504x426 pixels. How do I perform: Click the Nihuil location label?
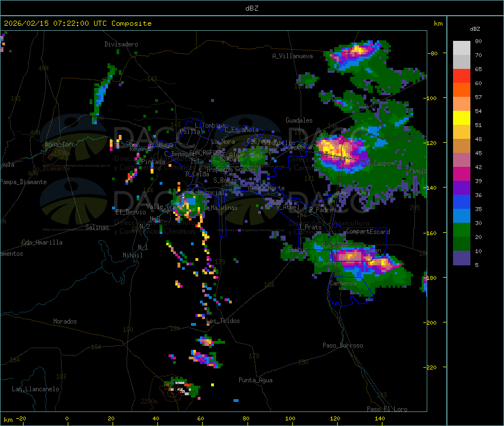tap(132, 255)
